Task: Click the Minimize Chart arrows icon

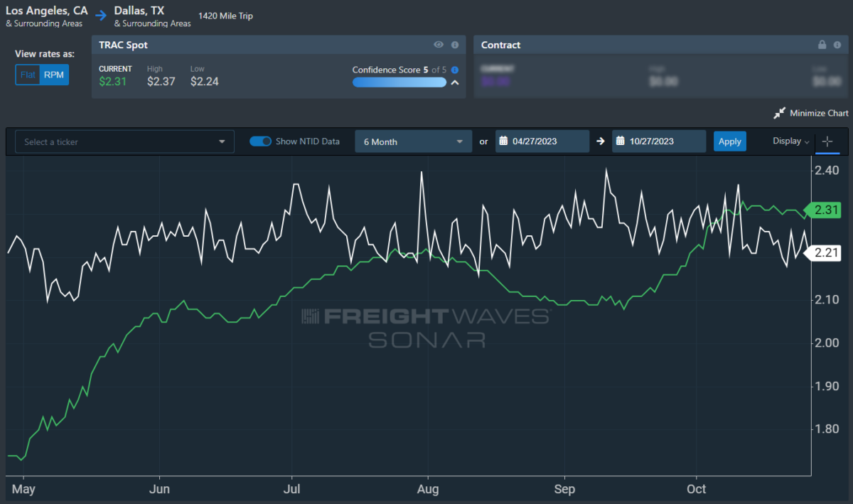Action: (780, 113)
